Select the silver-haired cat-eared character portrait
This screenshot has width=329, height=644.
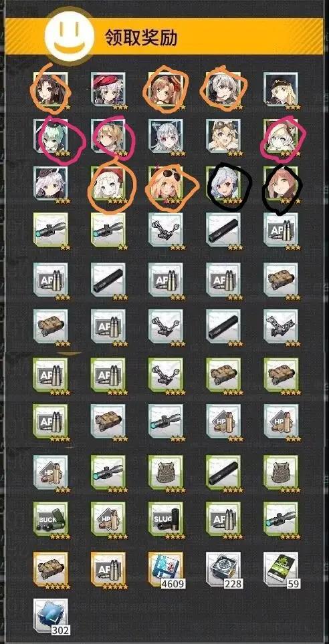pyautogui.click(x=166, y=137)
